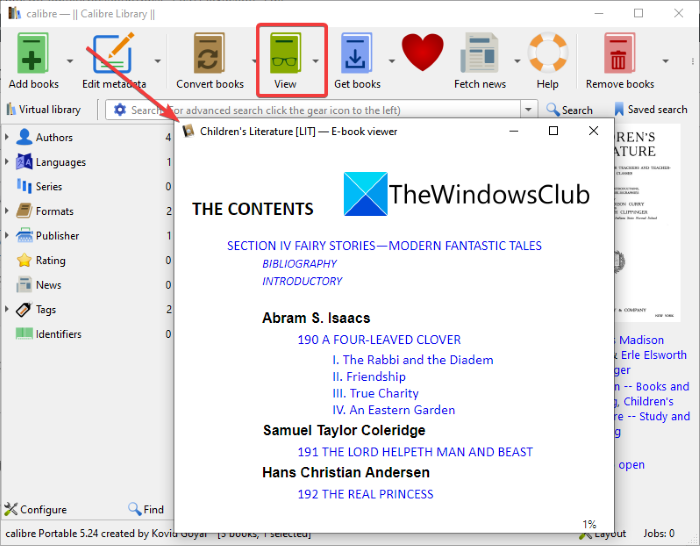
Task: Open the Fetch news dropdown arrow
Action: pyautogui.click(x=517, y=60)
